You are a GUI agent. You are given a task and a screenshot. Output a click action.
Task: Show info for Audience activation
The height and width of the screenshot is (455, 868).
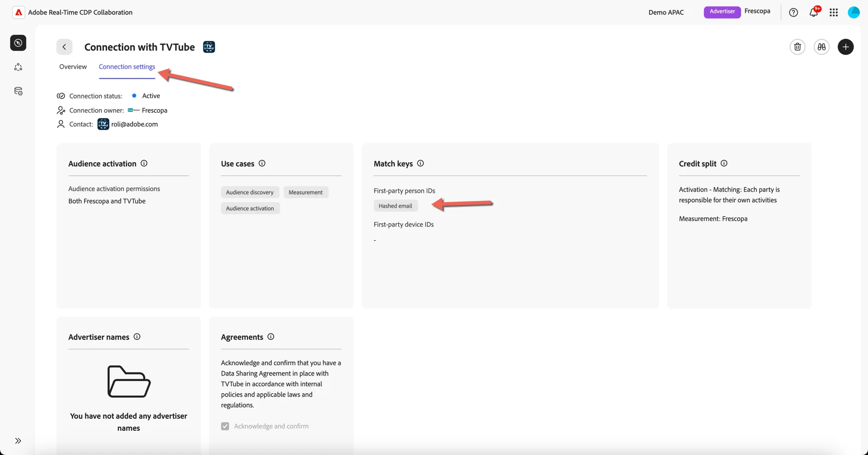(x=144, y=163)
